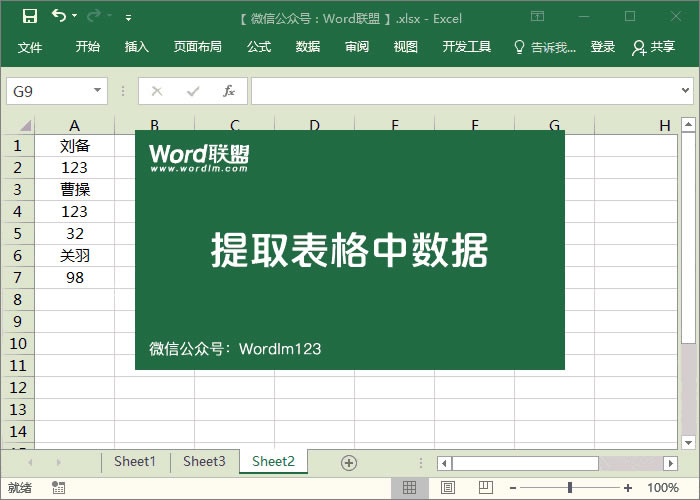Open the 公式 ribbon tab
The height and width of the screenshot is (500, 700).
pyautogui.click(x=259, y=46)
